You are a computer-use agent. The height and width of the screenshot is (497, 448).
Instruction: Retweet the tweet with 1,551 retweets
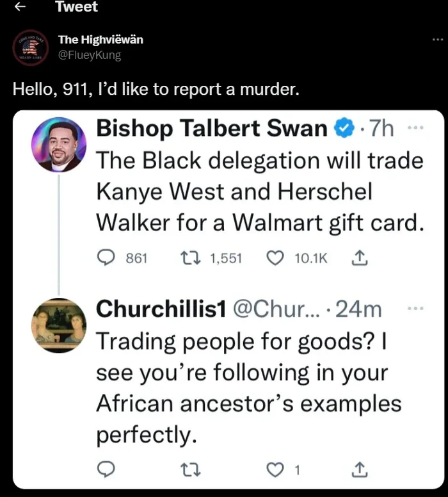[191, 257]
